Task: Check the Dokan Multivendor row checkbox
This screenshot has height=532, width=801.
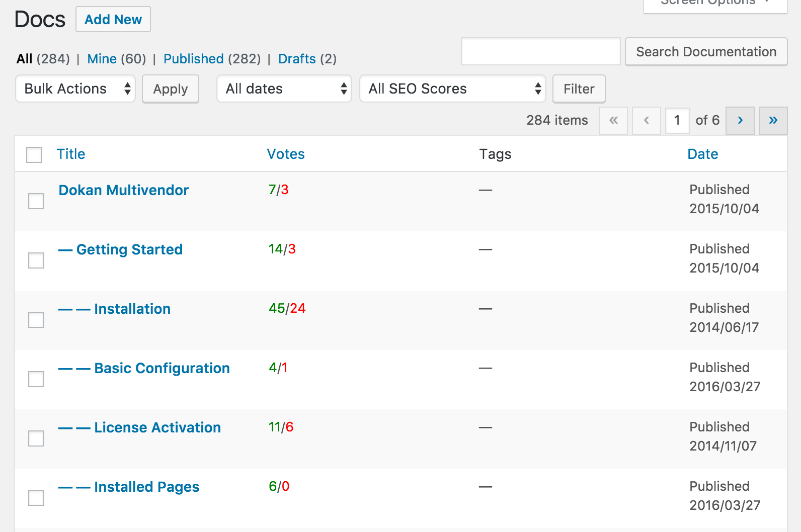Action: tap(36, 201)
